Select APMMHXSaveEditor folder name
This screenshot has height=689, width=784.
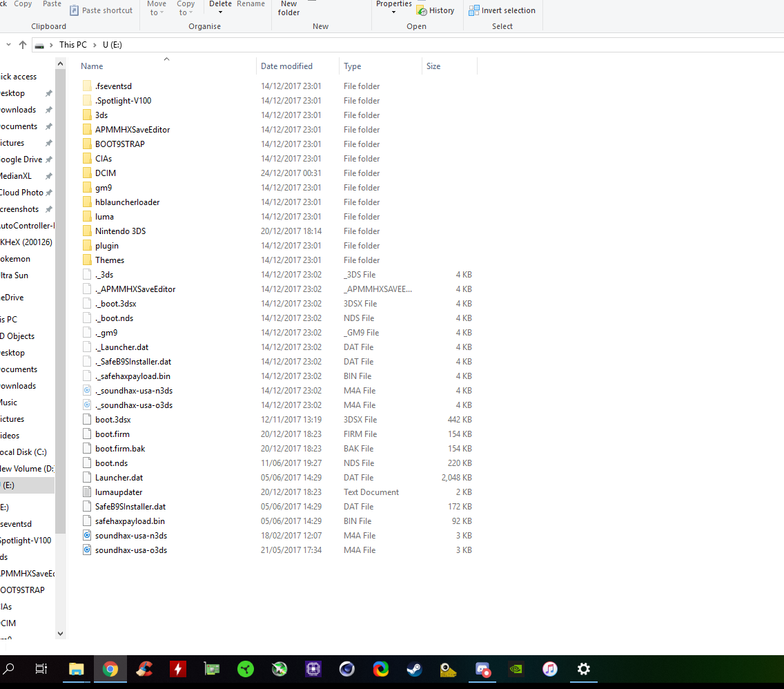133,130
